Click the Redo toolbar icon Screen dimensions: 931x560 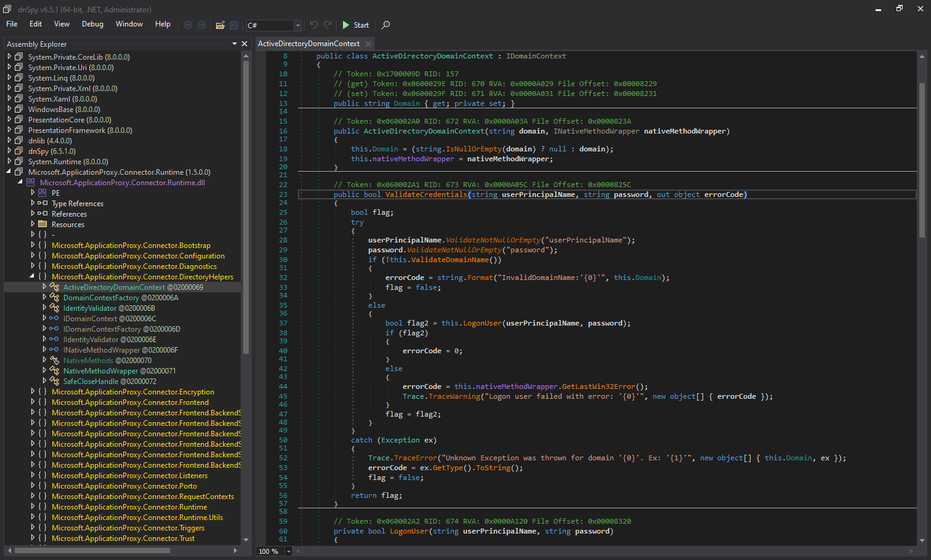coord(328,25)
